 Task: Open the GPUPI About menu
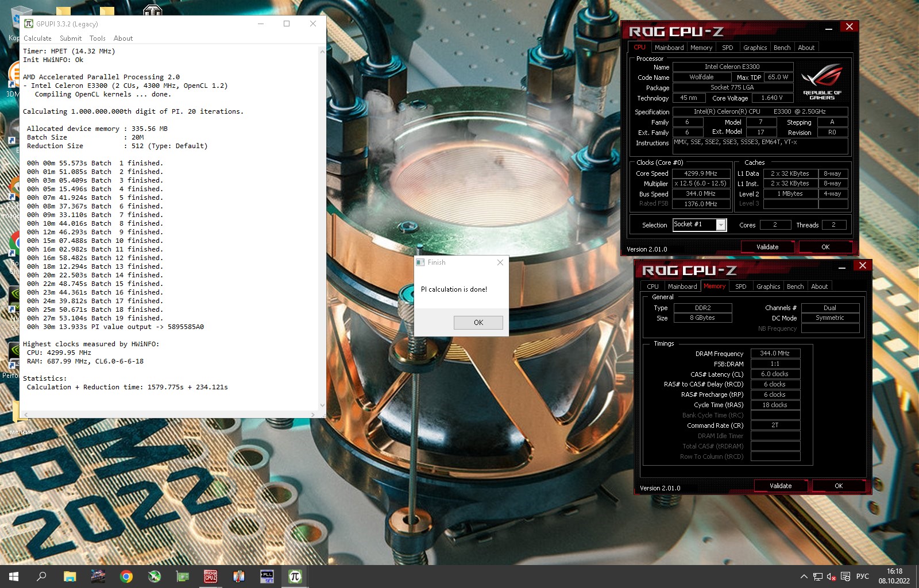(x=123, y=38)
